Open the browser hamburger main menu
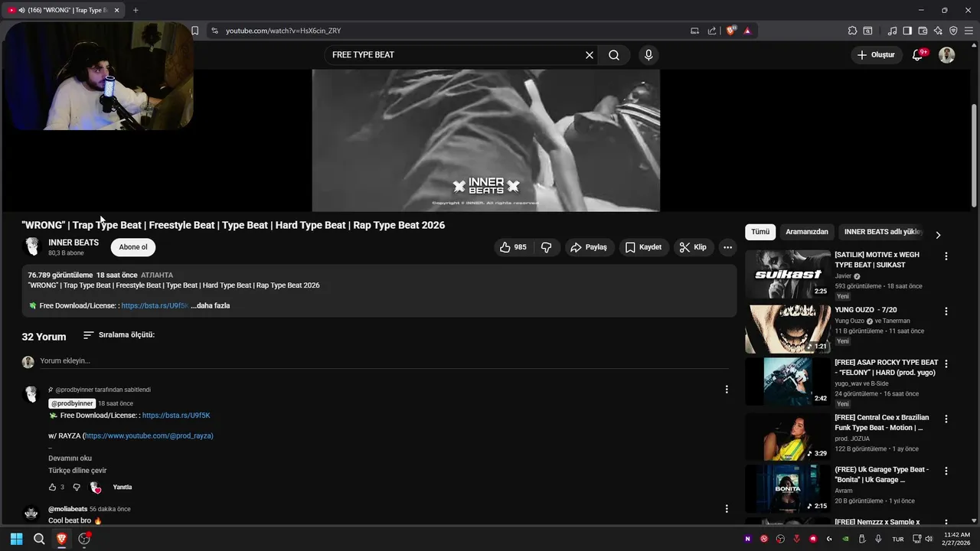 (x=969, y=31)
